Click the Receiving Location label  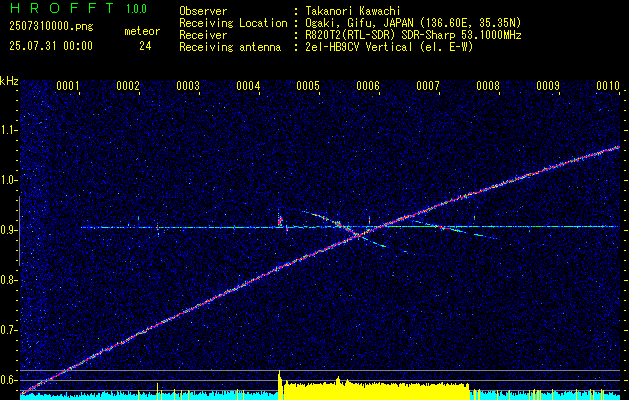(x=233, y=23)
